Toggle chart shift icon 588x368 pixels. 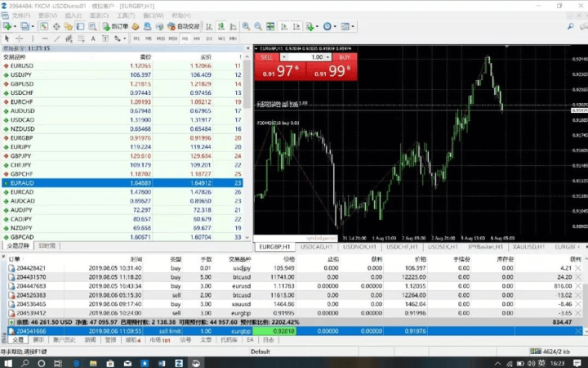(296, 26)
